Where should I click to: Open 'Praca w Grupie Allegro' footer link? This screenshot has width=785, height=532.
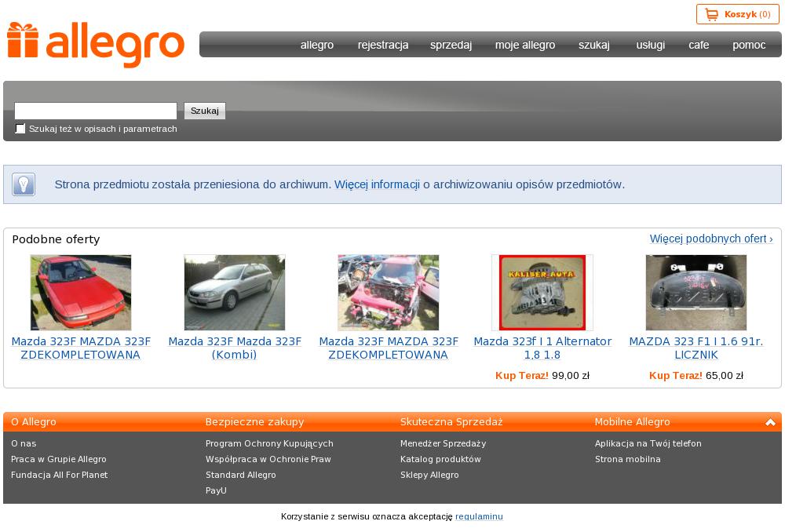pos(59,459)
